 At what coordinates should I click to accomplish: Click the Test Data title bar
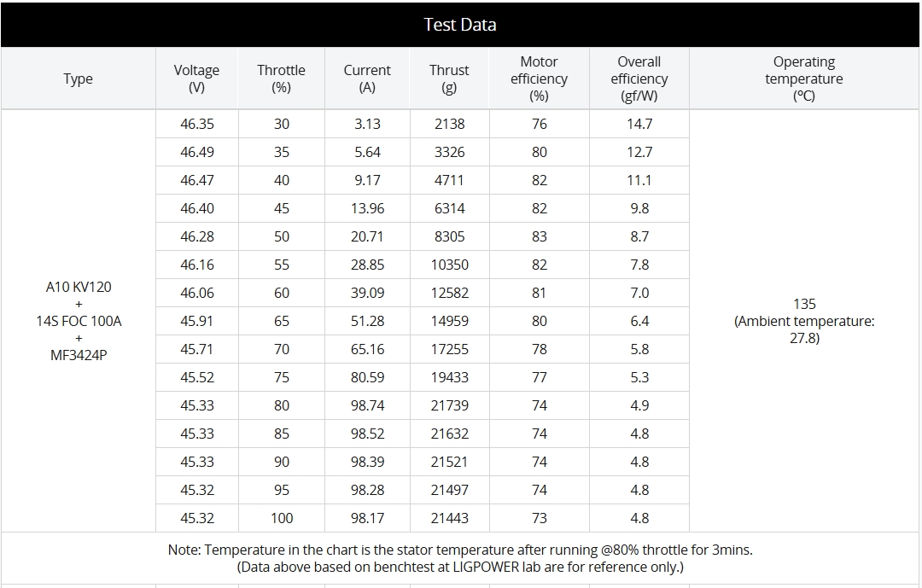pyautogui.click(x=460, y=25)
